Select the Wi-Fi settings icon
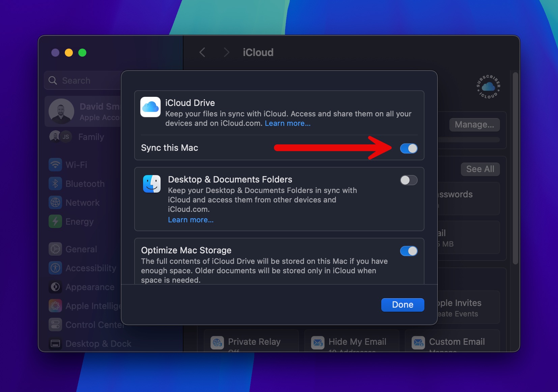 click(55, 165)
